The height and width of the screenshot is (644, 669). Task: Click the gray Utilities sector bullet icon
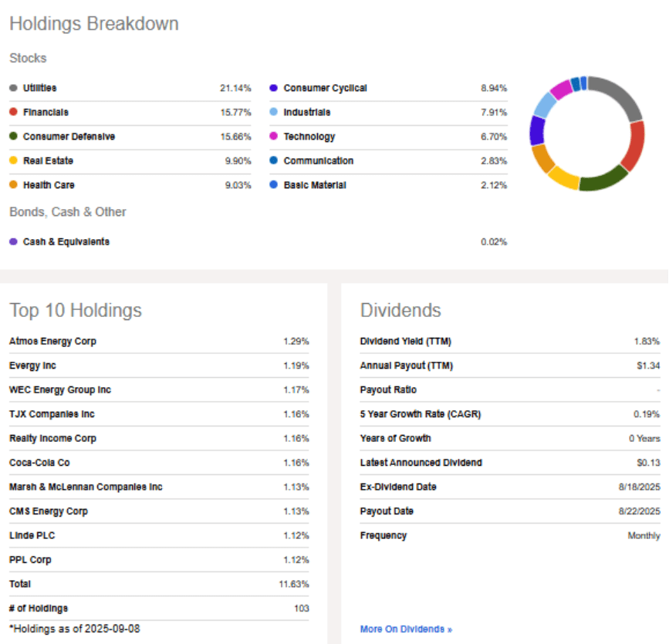point(12,87)
